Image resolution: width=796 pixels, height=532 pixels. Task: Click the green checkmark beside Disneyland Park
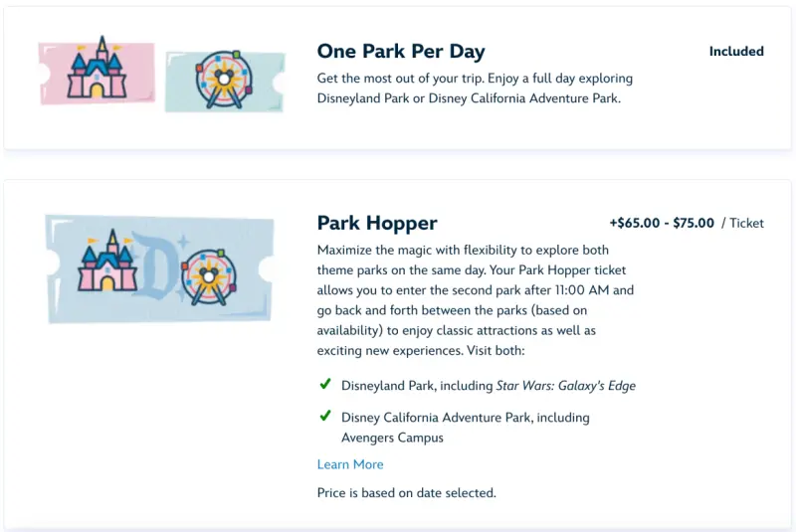pos(325,385)
